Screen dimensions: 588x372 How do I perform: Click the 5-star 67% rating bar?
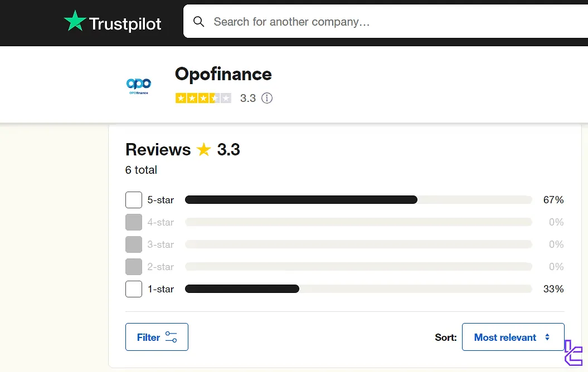(358, 200)
